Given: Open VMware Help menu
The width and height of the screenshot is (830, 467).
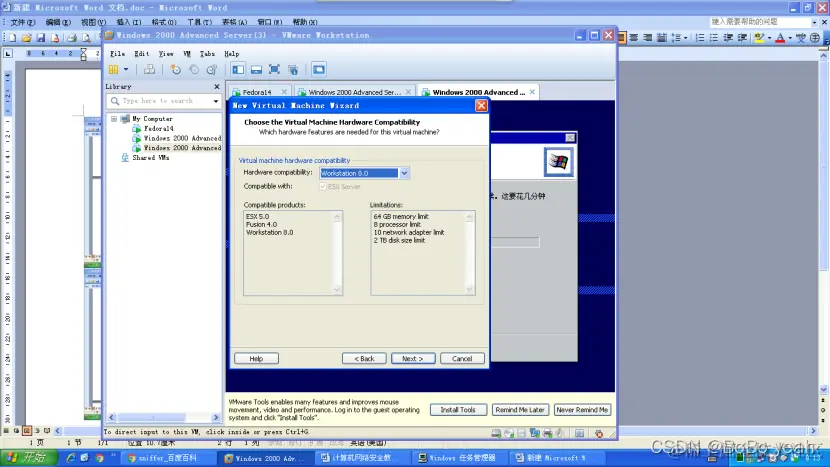Looking at the screenshot, I should coord(231,53).
